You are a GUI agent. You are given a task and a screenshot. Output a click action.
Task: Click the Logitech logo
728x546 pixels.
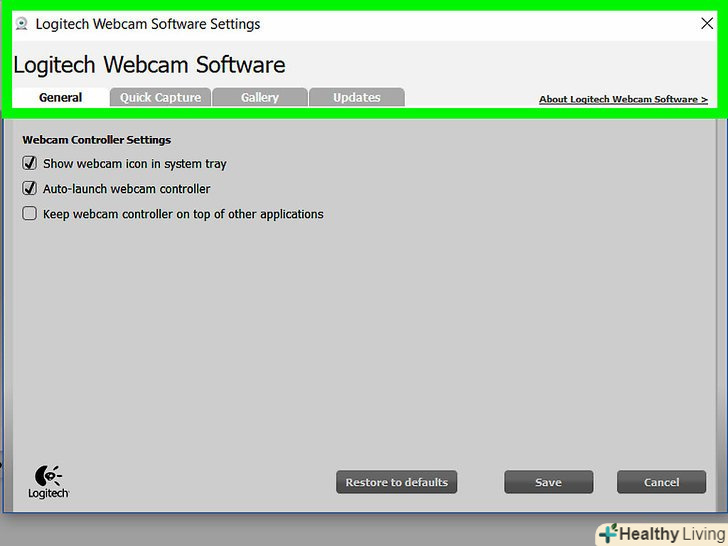click(48, 482)
